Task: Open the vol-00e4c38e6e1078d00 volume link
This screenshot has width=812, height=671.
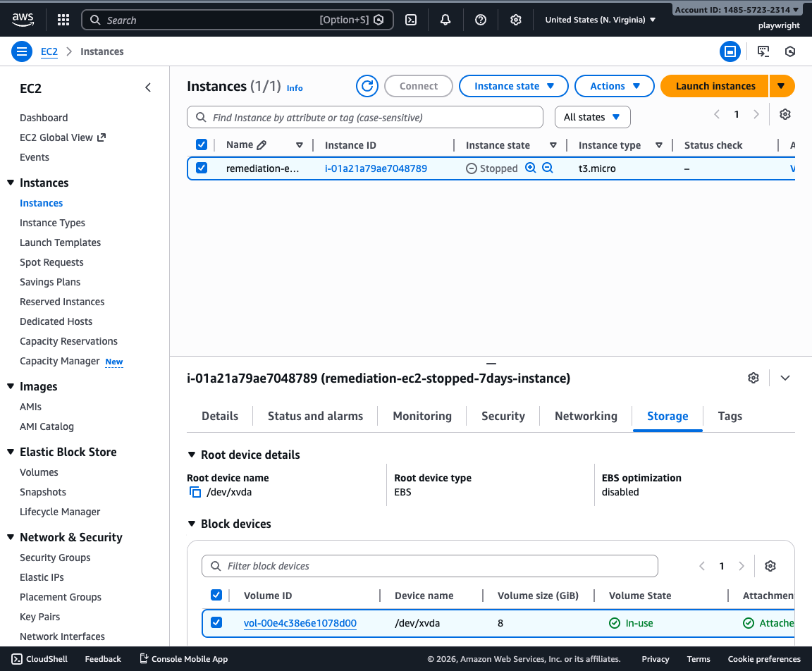Action: coord(300,622)
